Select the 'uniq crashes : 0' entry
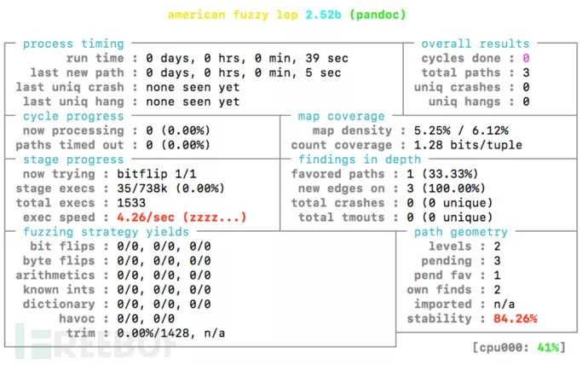The width and height of the screenshot is (588, 365). 472,87
